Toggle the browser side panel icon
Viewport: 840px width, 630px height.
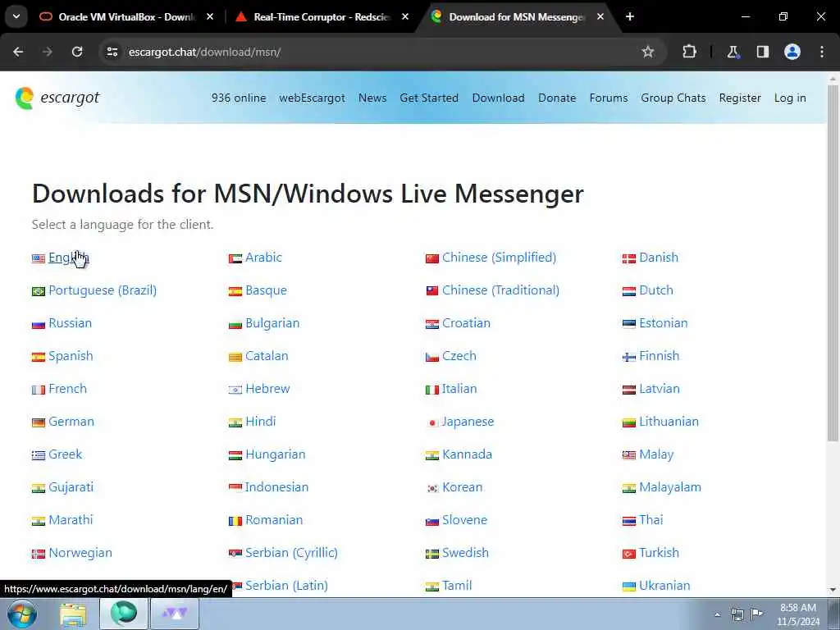click(762, 52)
